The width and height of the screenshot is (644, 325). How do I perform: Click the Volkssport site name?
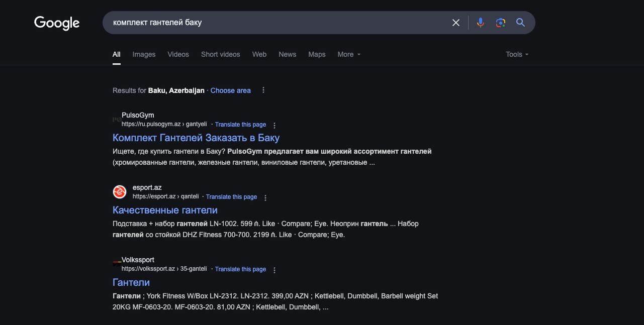[138, 260]
